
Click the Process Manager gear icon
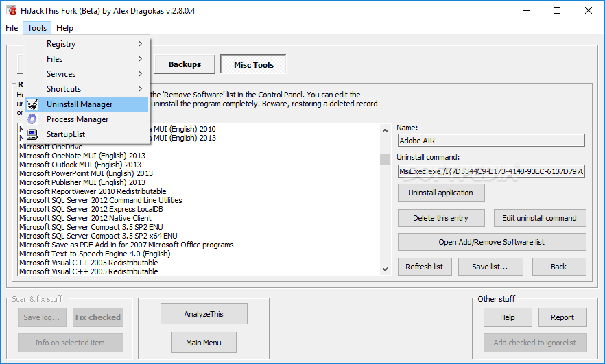coord(32,119)
